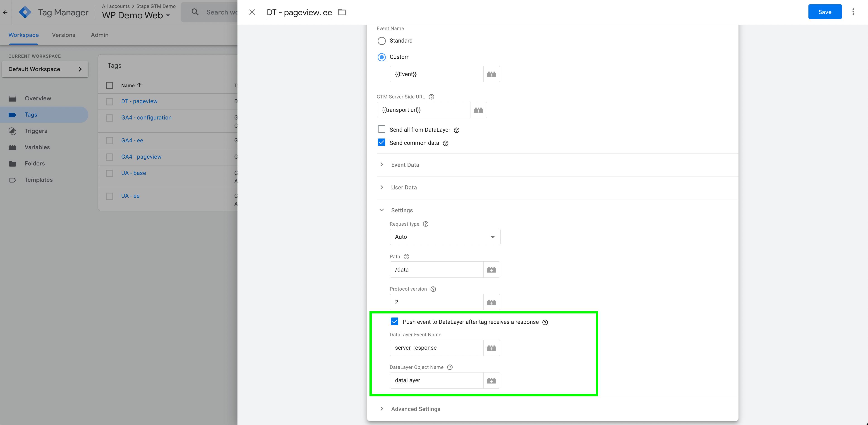Click the Triggers sidebar icon
This screenshot has height=425, width=868.
(x=12, y=131)
